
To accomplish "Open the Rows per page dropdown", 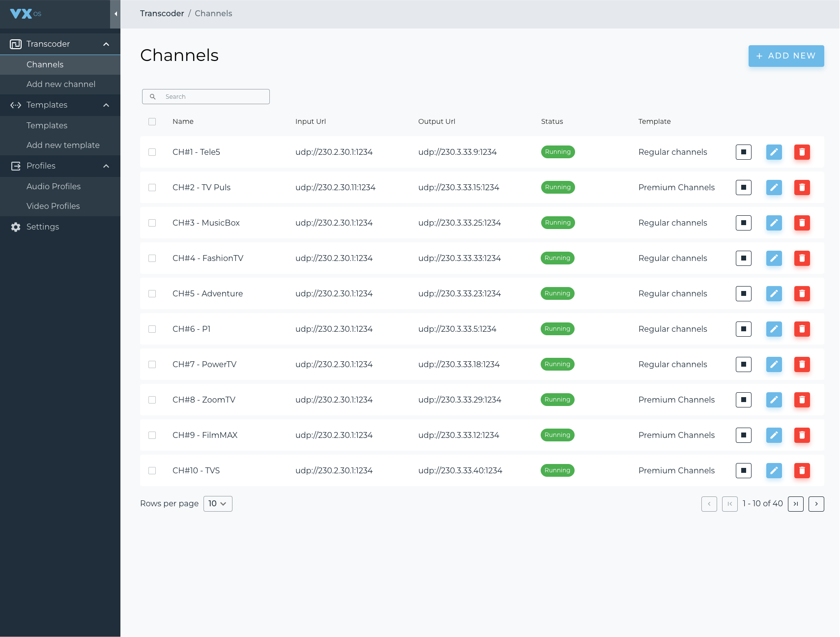I will click(x=218, y=504).
